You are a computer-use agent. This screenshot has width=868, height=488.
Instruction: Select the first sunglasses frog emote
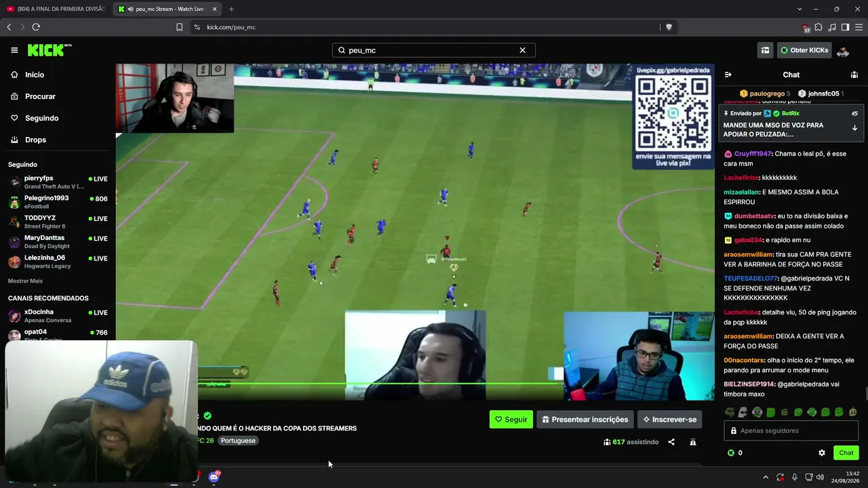click(x=730, y=412)
